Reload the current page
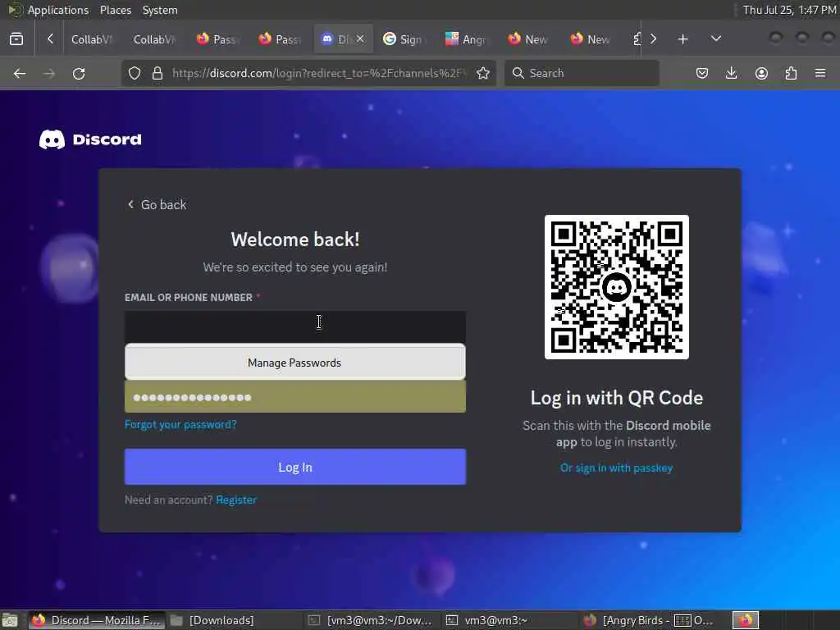The image size is (840, 630). [x=79, y=73]
